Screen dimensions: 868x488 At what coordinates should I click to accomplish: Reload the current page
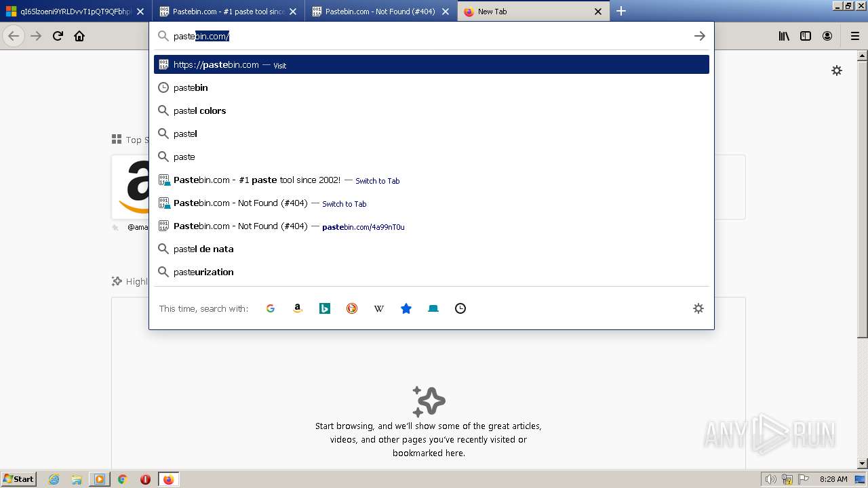click(x=58, y=36)
